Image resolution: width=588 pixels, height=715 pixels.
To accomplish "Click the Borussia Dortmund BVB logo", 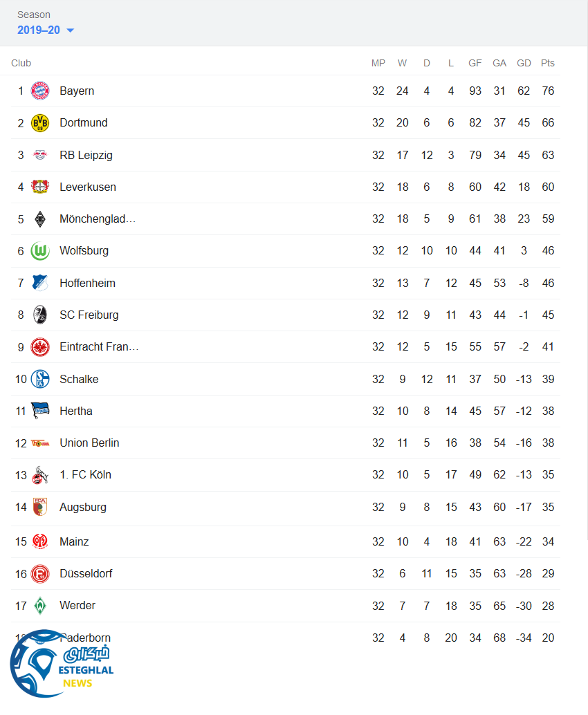I will pos(40,123).
